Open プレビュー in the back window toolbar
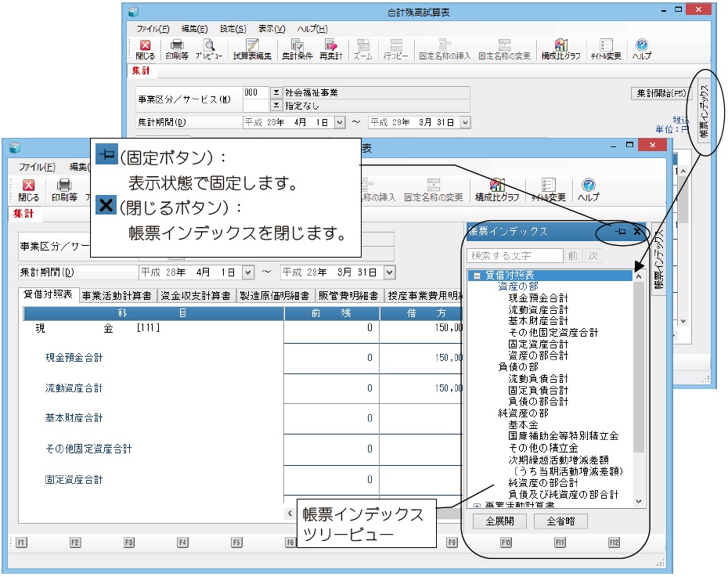 point(209,49)
